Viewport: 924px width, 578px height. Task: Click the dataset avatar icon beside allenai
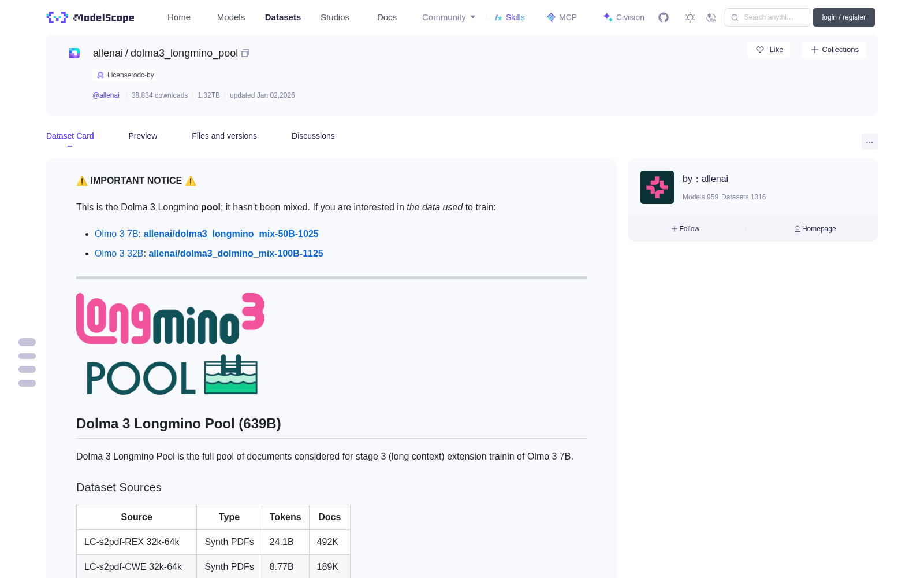(74, 53)
